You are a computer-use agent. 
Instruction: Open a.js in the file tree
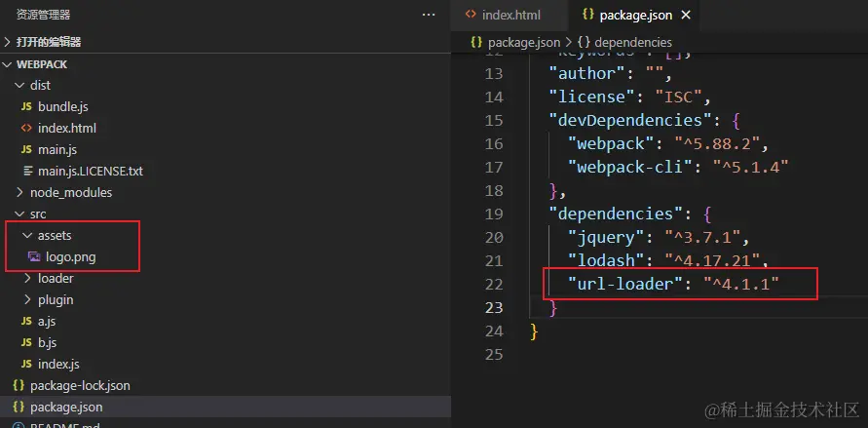(x=47, y=321)
